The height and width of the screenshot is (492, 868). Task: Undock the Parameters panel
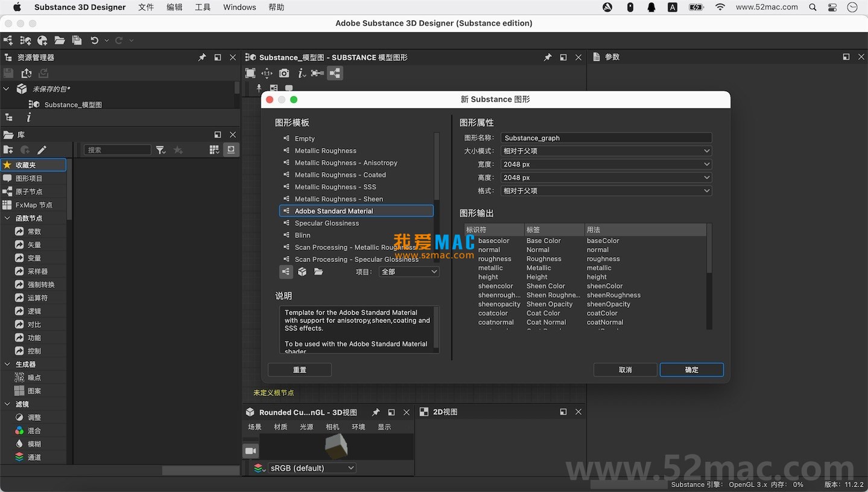point(846,57)
